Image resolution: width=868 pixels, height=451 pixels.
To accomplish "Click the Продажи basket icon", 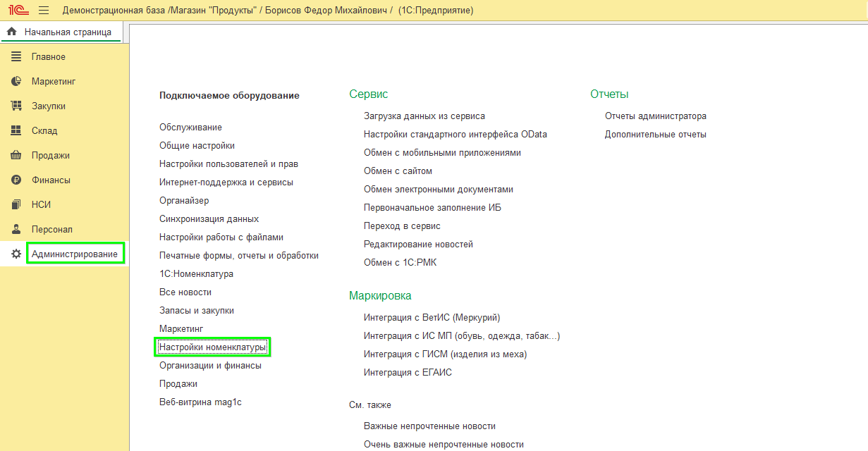I will pyautogui.click(x=16, y=155).
